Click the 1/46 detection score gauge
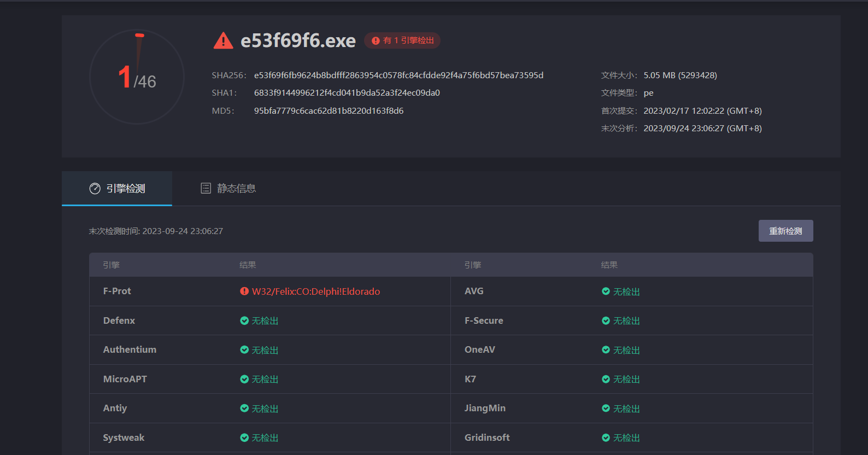The width and height of the screenshot is (868, 455). click(x=137, y=77)
